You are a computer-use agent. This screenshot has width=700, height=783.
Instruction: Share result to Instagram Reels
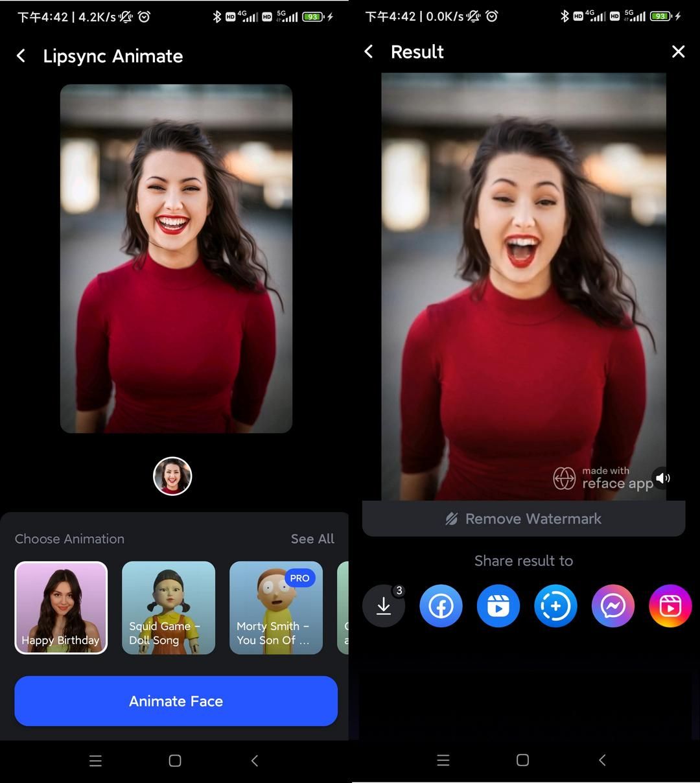click(670, 606)
